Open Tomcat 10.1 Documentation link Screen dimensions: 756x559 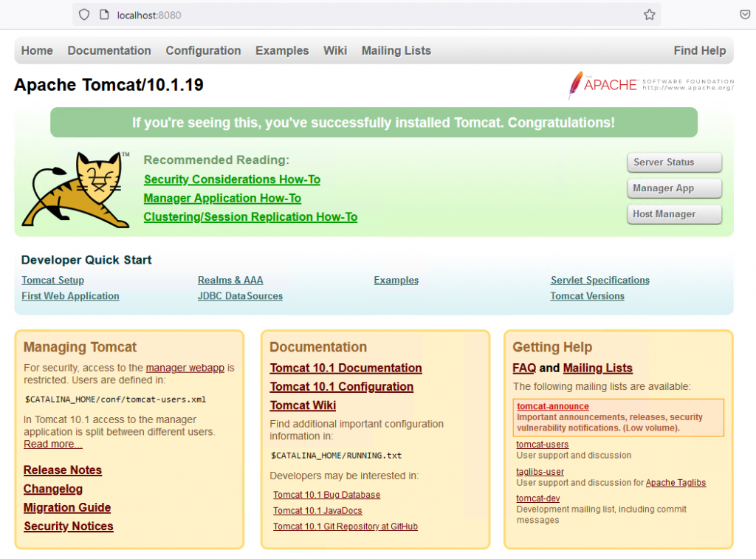click(x=346, y=368)
